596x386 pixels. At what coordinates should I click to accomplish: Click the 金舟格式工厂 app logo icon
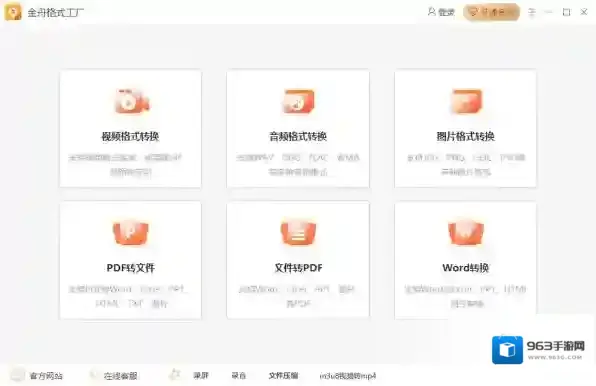click(13, 12)
